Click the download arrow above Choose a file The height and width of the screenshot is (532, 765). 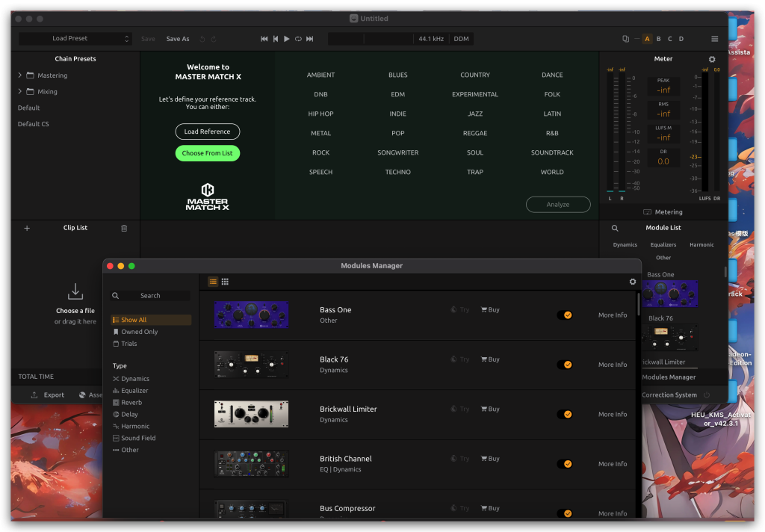pos(75,291)
